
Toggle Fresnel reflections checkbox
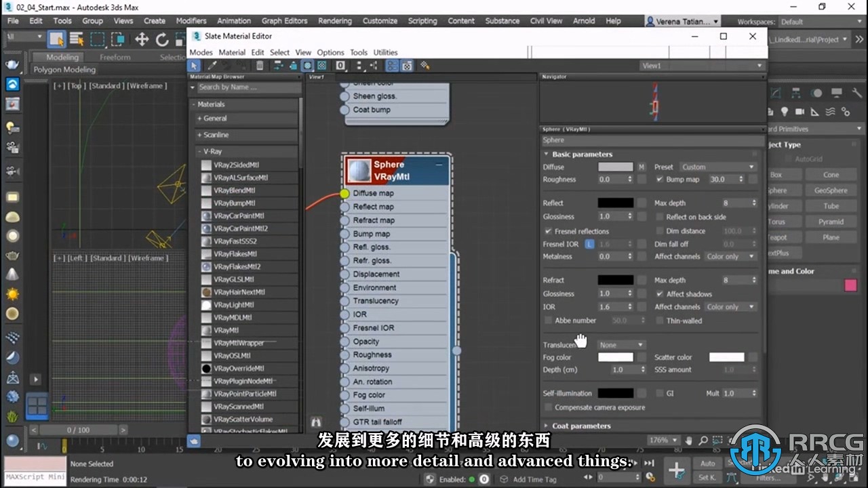[x=548, y=231]
